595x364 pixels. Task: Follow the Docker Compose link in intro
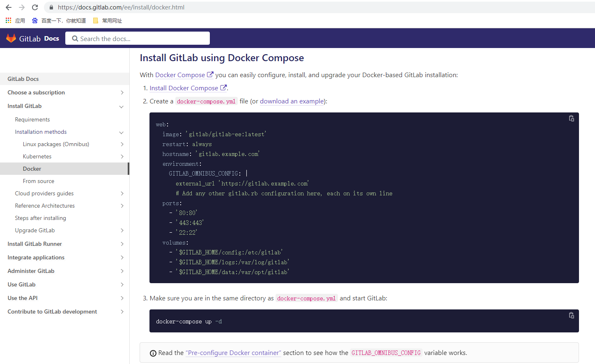(180, 75)
